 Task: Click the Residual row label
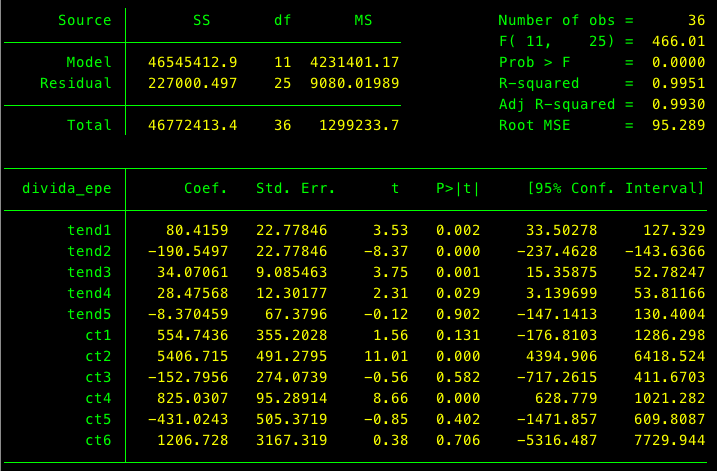pyautogui.click(x=76, y=83)
